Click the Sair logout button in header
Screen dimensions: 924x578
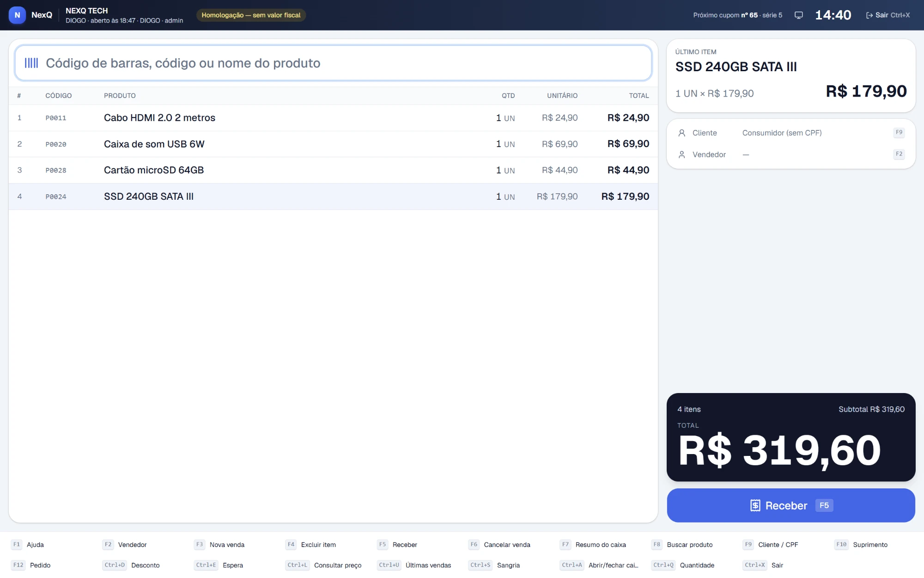[888, 15]
